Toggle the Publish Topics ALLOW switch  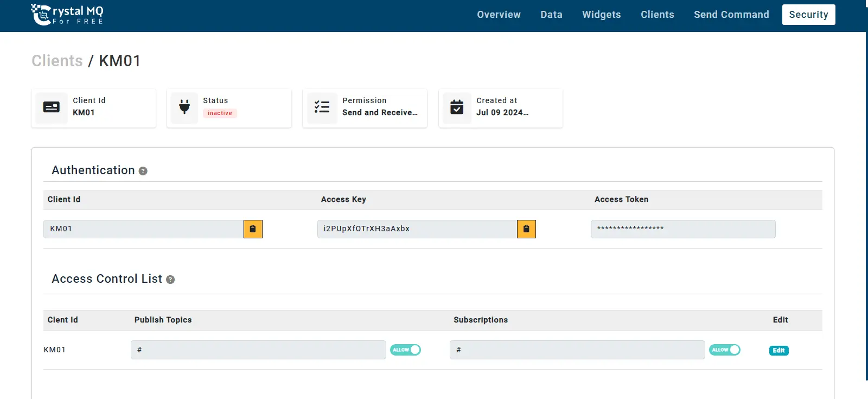click(x=405, y=350)
